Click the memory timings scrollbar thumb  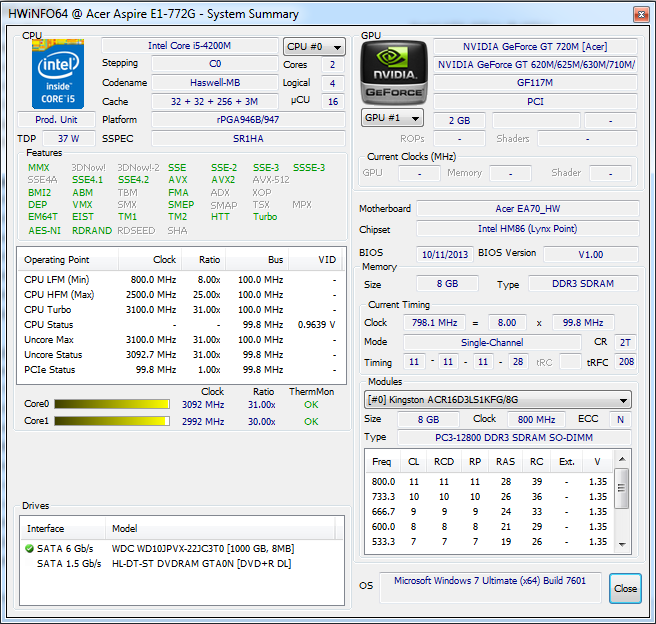click(622, 488)
